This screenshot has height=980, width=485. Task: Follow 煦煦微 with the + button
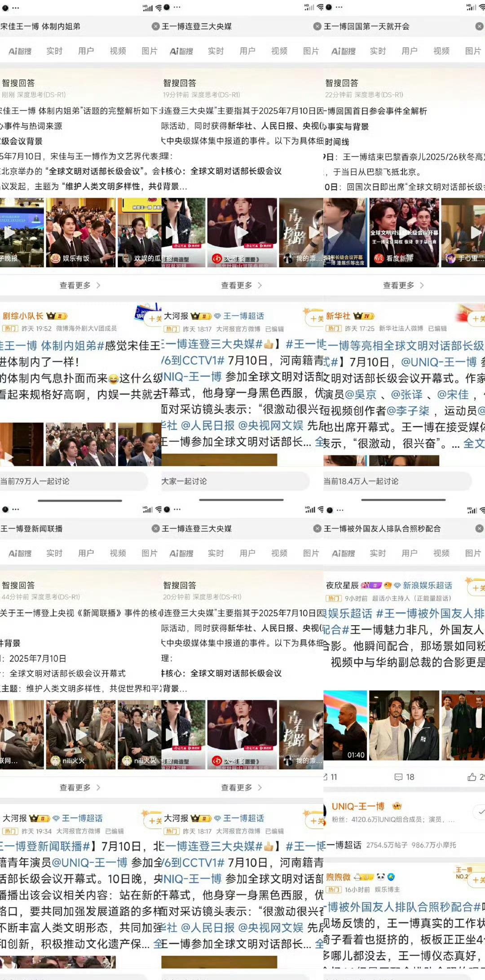click(476, 880)
